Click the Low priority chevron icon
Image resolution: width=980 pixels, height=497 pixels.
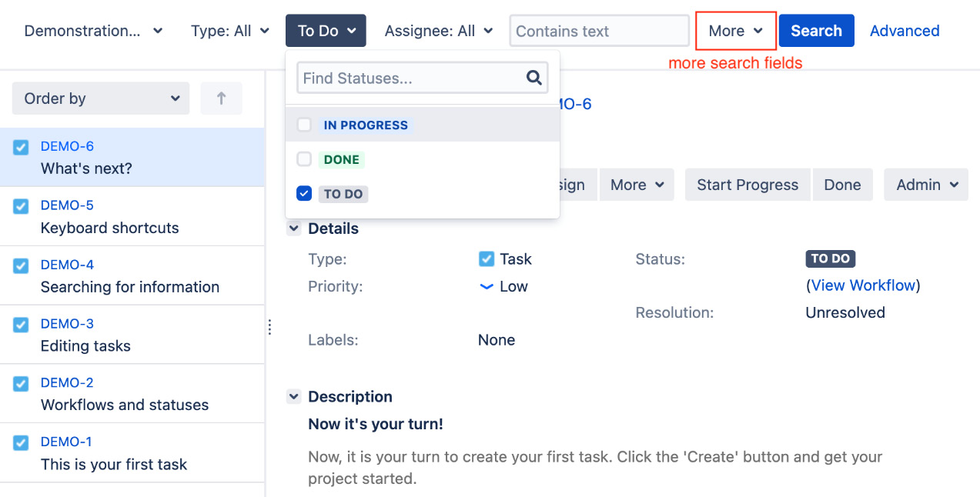486,287
